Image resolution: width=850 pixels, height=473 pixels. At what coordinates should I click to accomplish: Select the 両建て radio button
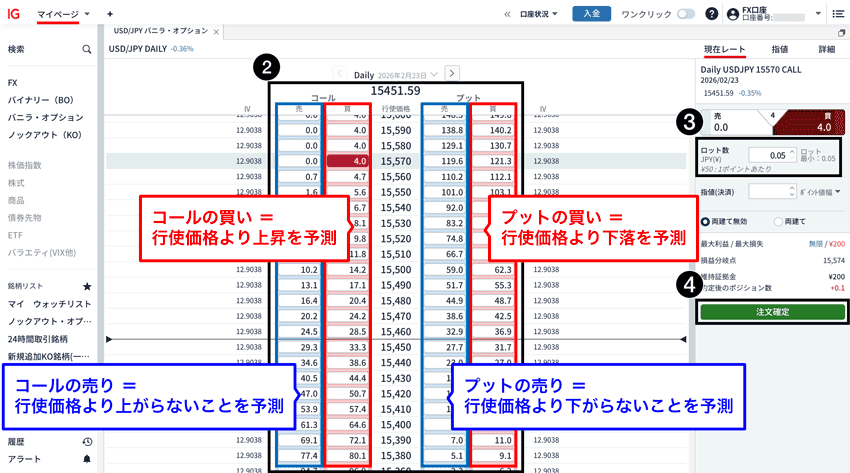point(778,221)
